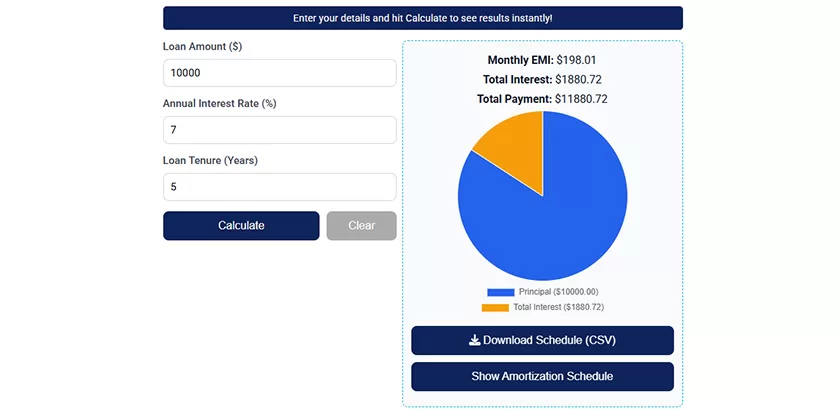Click the download icon on the CSV button
This screenshot has height=410, width=840.
pos(475,340)
